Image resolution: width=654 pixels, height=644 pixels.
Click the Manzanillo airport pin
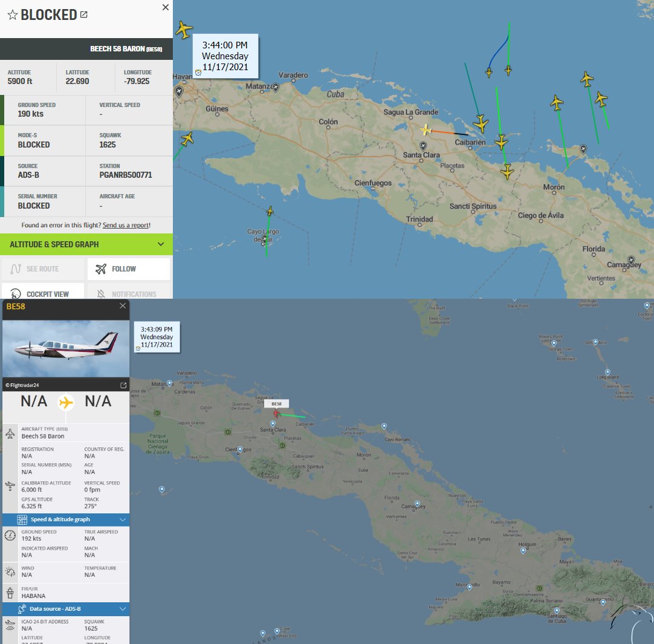pyautogui.click(x=469, y=587)
